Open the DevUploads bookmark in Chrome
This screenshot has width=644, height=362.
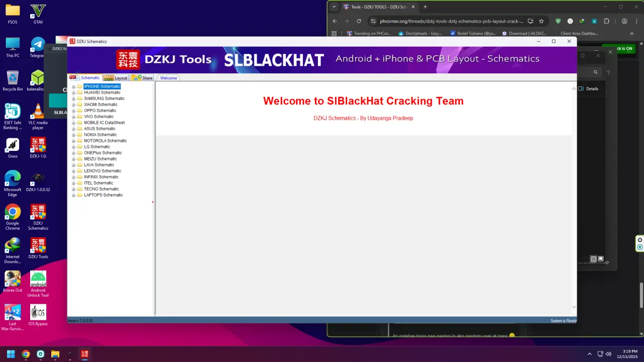[420, 34]
